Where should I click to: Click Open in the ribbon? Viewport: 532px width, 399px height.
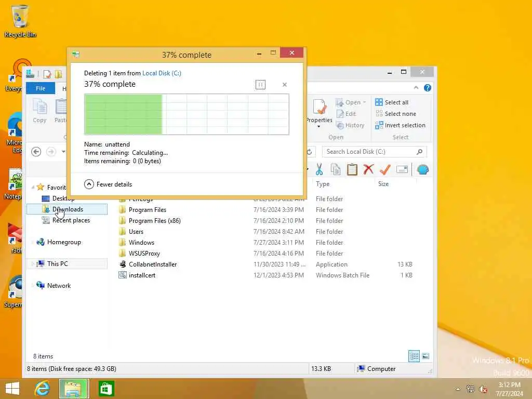coord(349,102)
